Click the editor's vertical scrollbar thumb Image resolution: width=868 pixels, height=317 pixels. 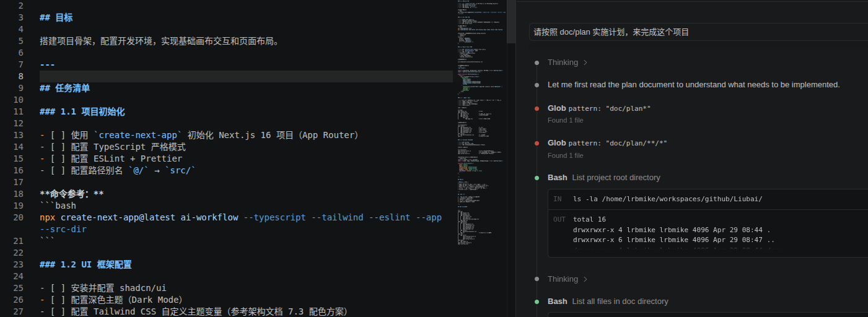(511, 22)
